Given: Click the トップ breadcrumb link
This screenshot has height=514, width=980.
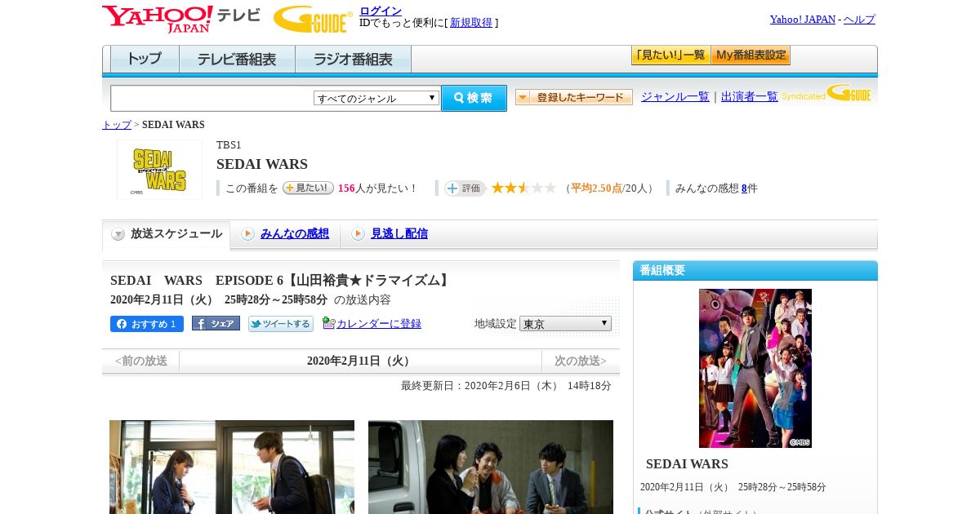Looking at the screenshot, I should click(117, 125).
